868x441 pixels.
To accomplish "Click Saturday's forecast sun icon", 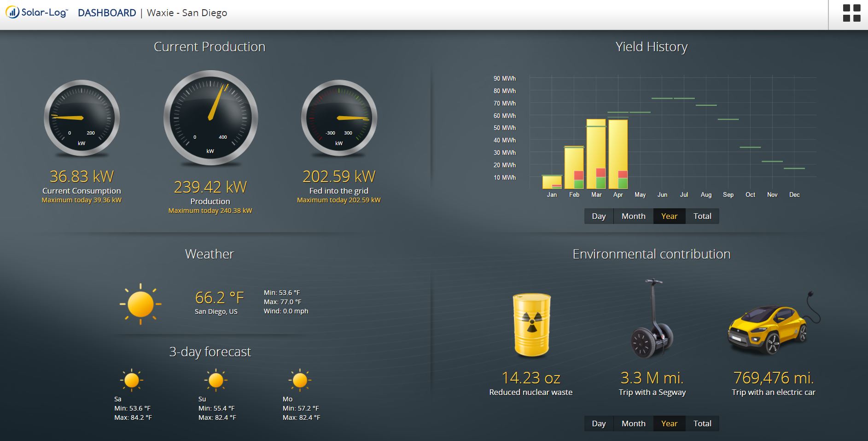I will coord(131,381).
